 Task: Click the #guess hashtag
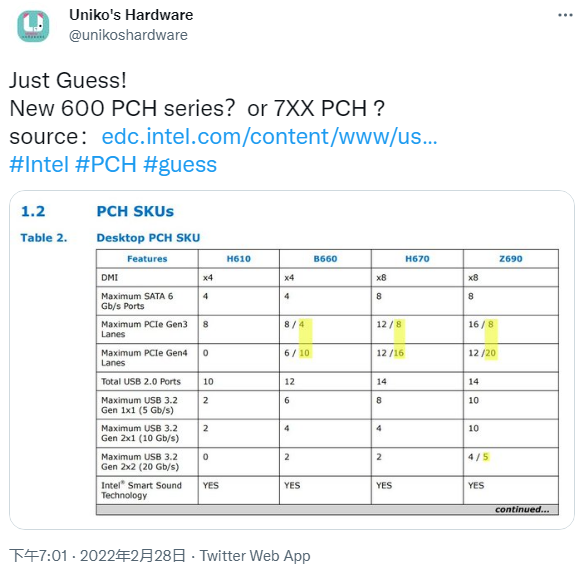(x=180, y=165)
